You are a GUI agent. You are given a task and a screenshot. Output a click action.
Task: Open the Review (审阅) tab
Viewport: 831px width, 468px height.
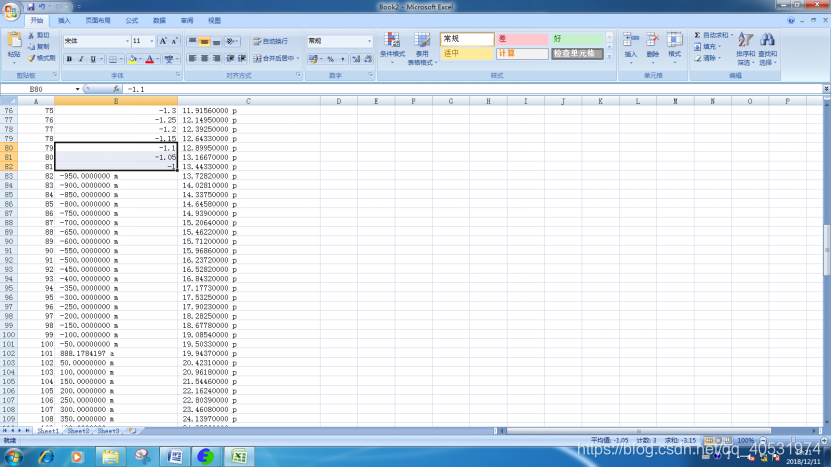click(187, 21)
